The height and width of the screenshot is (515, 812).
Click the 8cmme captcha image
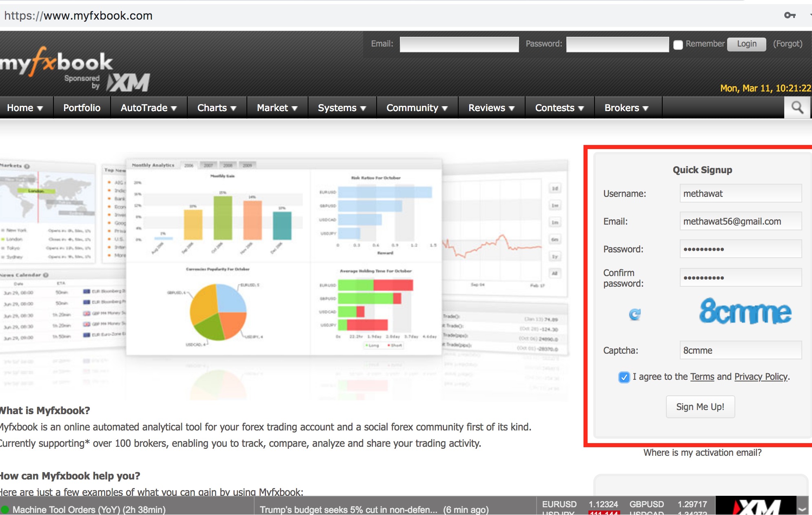pyautogui.click(x=745, y=312)
